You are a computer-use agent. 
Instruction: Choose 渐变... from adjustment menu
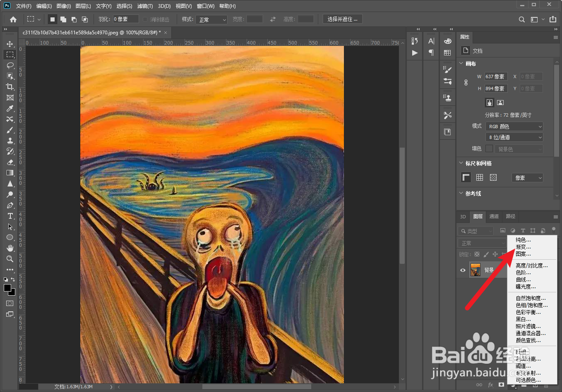pyautogui.click(x=523, y=247)
